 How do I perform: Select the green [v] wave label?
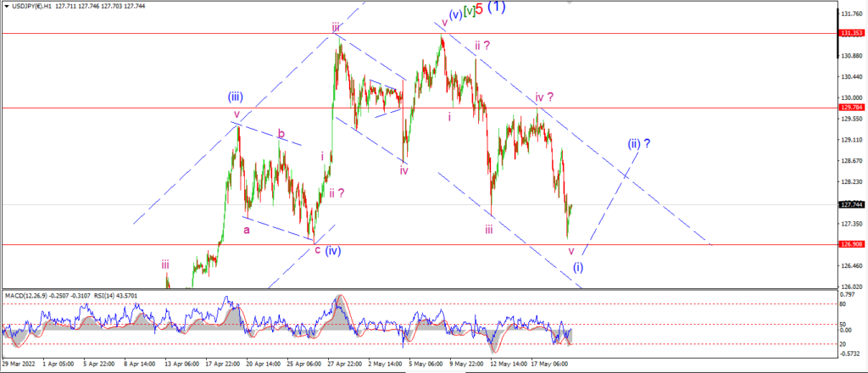point(469,10)
